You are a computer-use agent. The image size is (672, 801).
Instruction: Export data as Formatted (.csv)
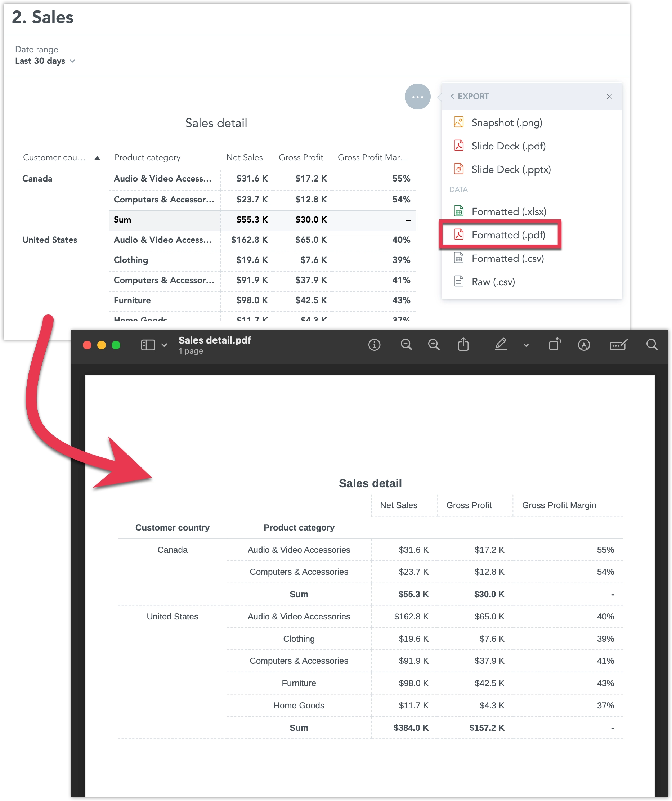508,258
